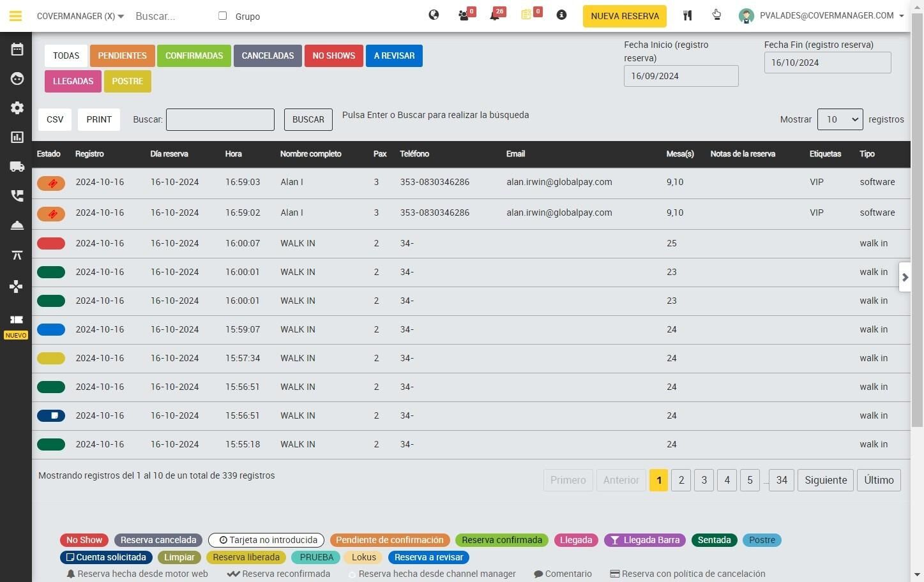Viewport: 924px width, 582px height.
Task: Open the ticket icon marked NUEVO
Action: 16,320
